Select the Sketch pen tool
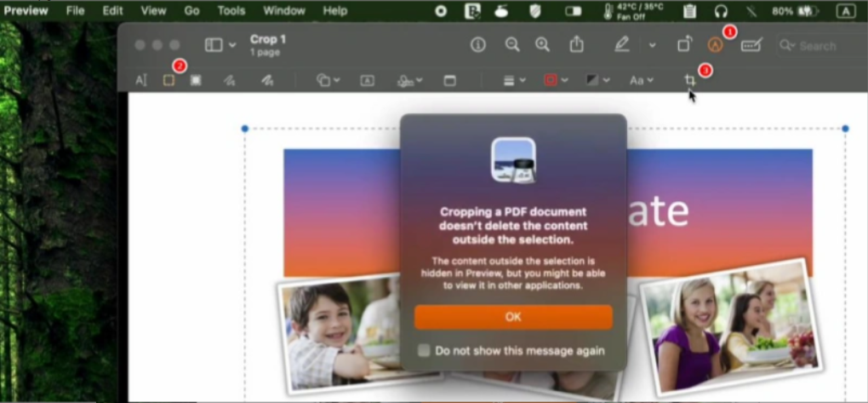Screen dimensions: 868x403 pos(229,80)
